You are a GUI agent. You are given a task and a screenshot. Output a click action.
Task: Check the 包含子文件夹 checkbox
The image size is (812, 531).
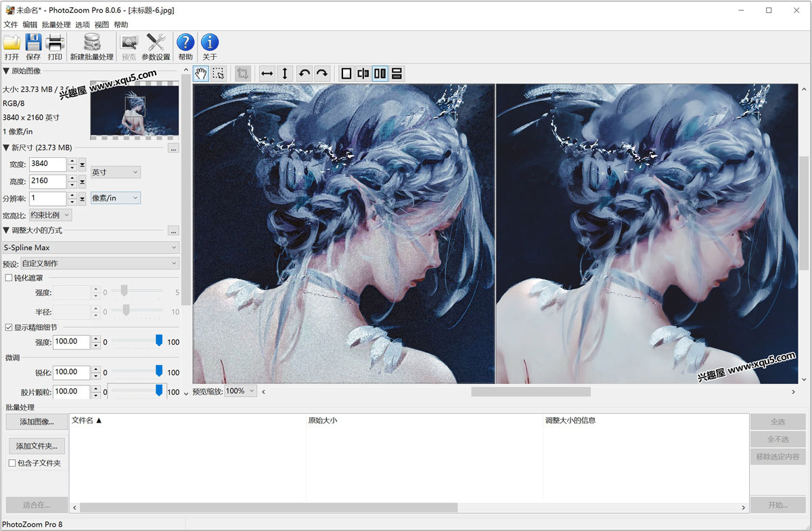tap(12, 463)
